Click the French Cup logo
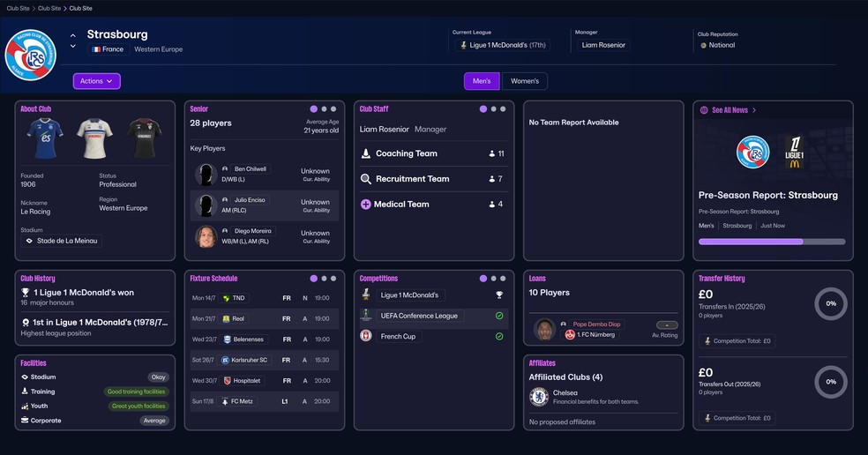The width and height of the screenshot is (868, 455). coord(365,335)
